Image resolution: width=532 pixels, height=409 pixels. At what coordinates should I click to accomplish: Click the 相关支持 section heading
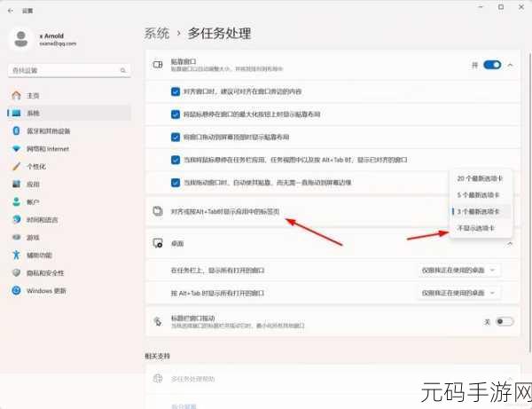(158, 356)
